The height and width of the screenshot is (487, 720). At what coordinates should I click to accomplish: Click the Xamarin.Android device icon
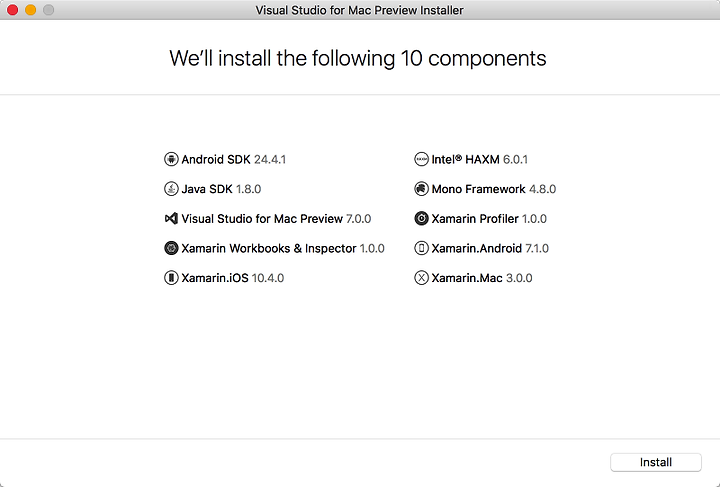421,248
